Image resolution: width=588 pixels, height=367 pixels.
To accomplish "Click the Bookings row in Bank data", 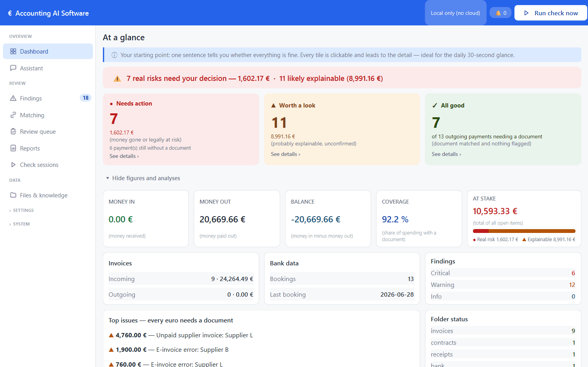I will [x=342, y=279].
